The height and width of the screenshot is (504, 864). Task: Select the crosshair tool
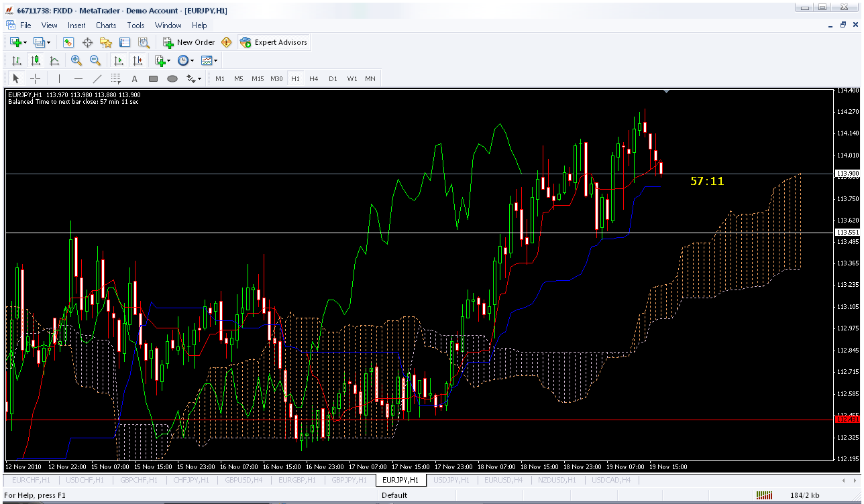[x=35, y=78]
